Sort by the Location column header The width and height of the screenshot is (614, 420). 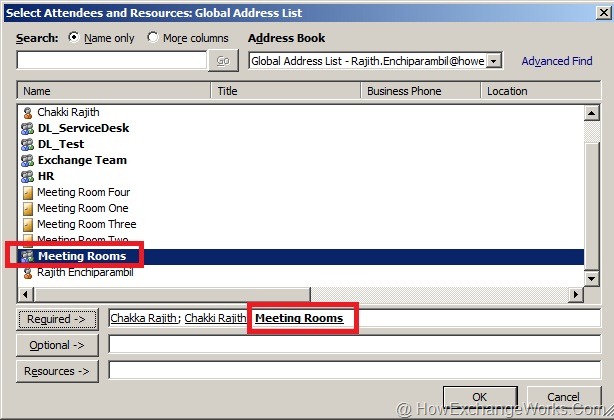pos(540,91)
